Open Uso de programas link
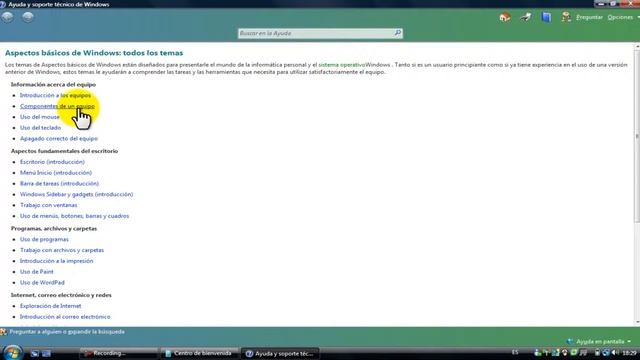This screenshot has width=640, height=360. pyautogui.click(x=44, y=239)
